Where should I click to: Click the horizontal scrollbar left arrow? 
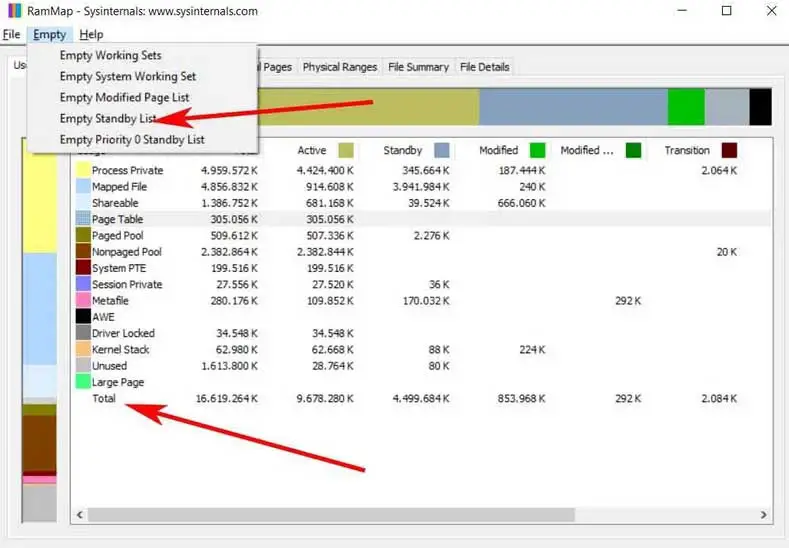pyautogui.click(x=80, y=515)
